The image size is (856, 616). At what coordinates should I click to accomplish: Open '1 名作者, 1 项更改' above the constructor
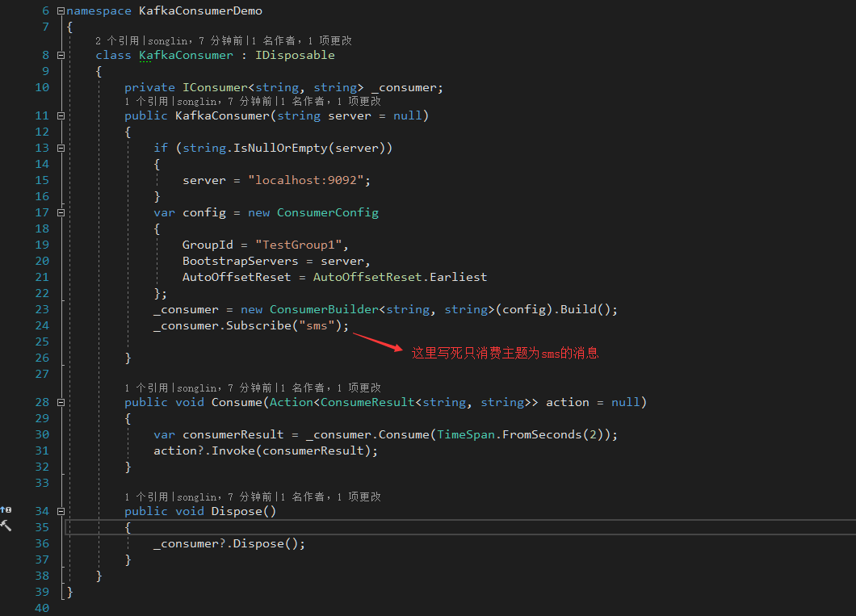click(x=330, y=102)
